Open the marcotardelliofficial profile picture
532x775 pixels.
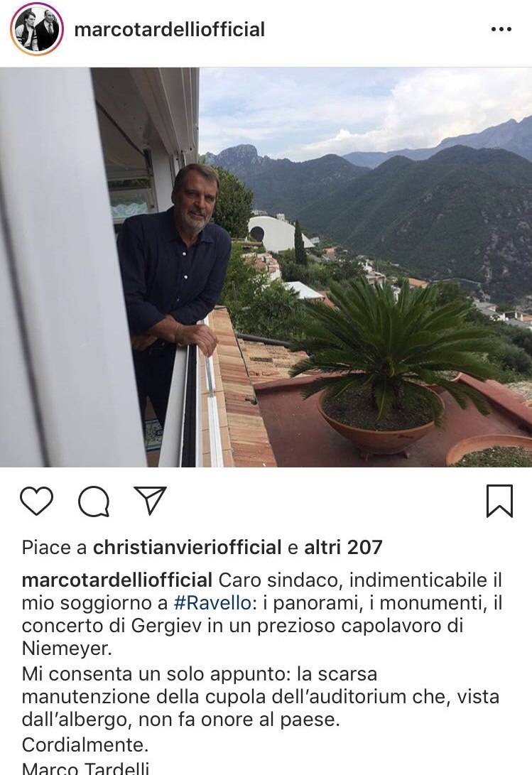[x=37, y=29]
